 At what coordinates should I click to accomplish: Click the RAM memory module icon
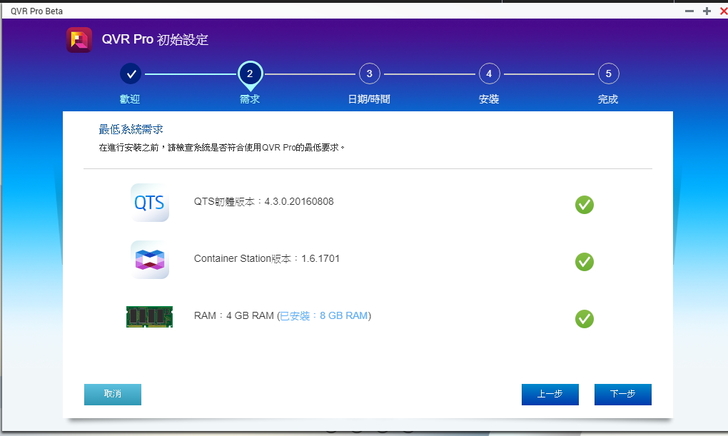(x=150, y=317)
